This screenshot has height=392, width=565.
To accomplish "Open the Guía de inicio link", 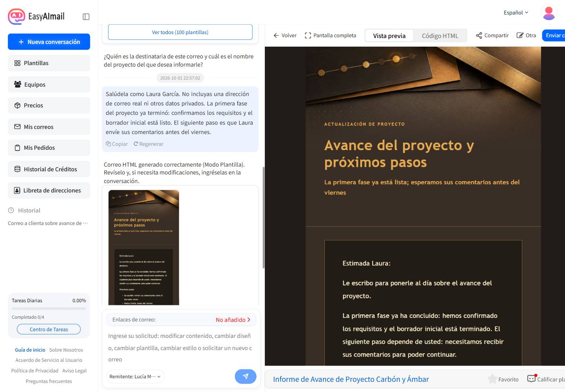I will (30, 350).
